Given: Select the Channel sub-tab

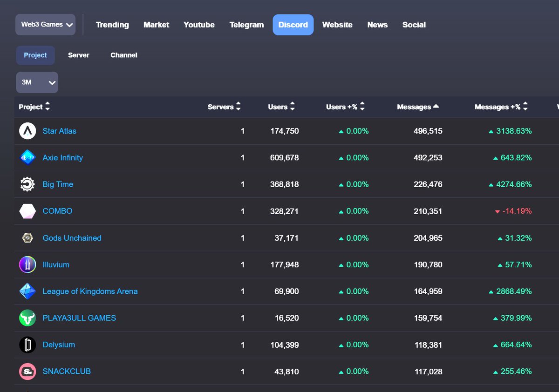Looking at the screenshot, I should pos(124,55).
